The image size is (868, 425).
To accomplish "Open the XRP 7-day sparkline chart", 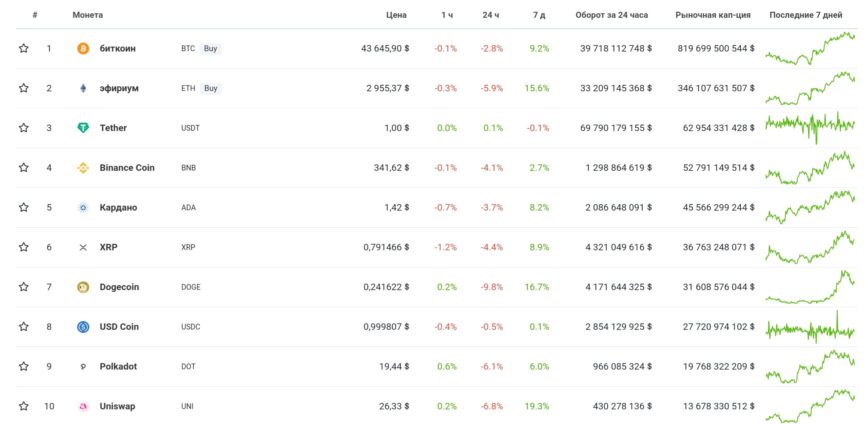I will 810,247.
